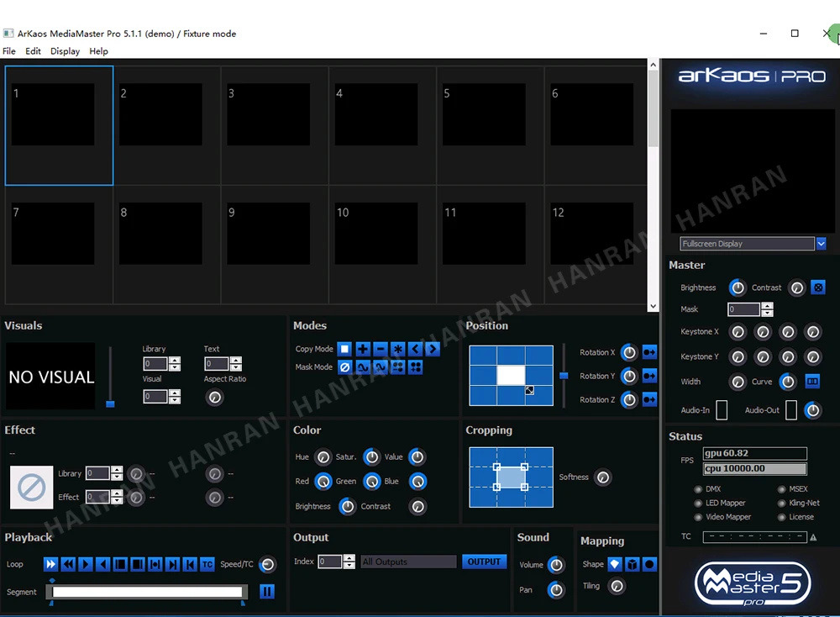Image resolution: width=840 pixels, height=617 pixels.
Task: Open the Display menu
Action: pyautogui.click(x=65, y=51)
